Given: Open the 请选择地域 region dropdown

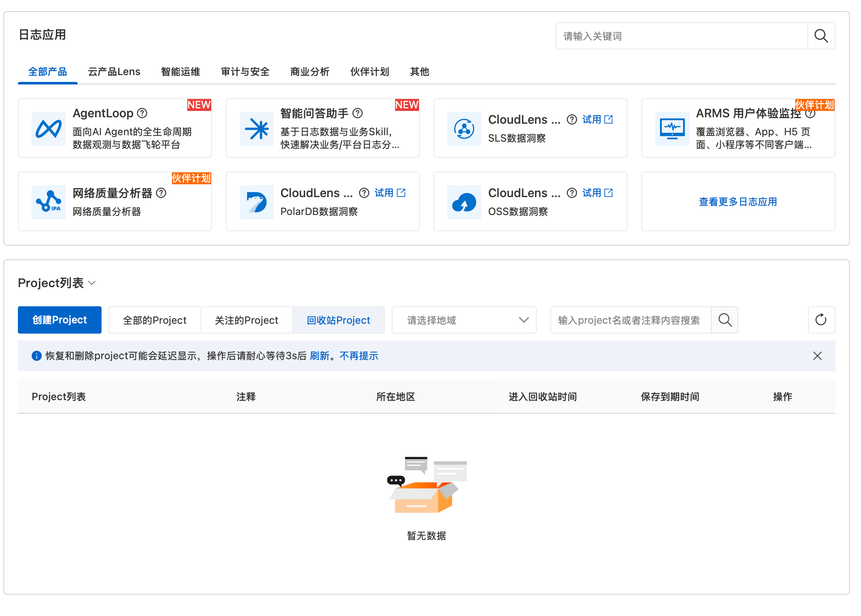Looking at the screenshot, I should [464, 320].
